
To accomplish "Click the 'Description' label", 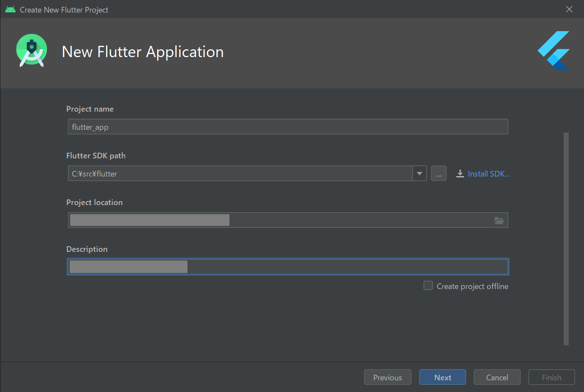I will 87,249.
